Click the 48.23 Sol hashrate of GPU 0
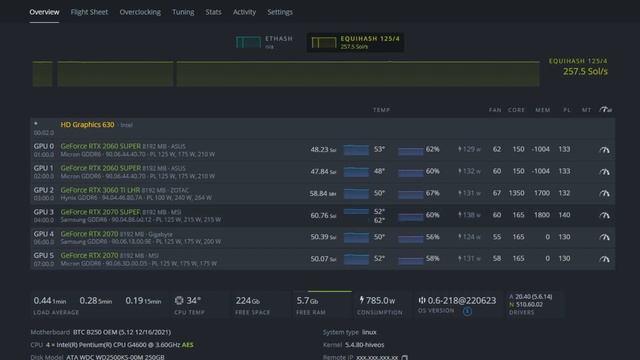This screenshot has width=640, height=360. coord(323,149)
